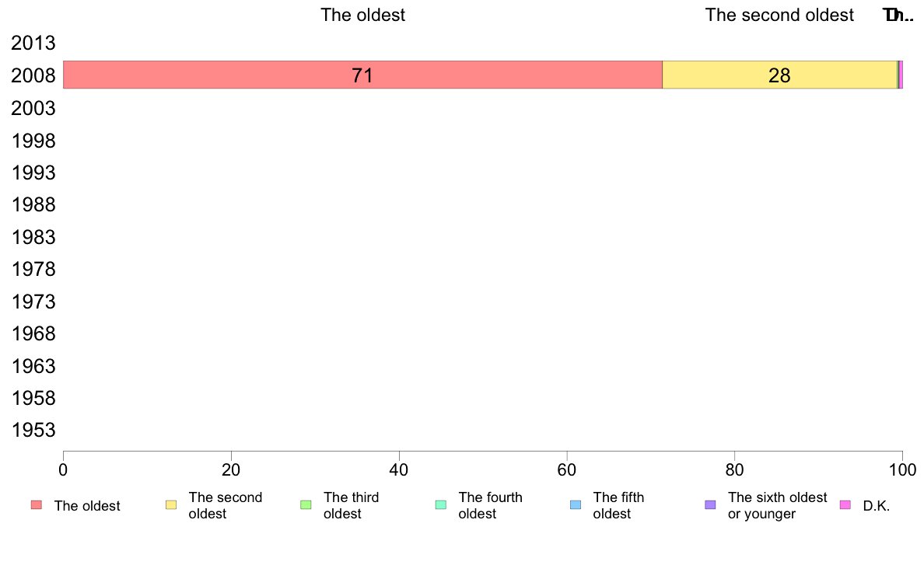The image size is (924, 572).
Task: Select the yellow bar segment labeled 28
Action: pos(779,75)
